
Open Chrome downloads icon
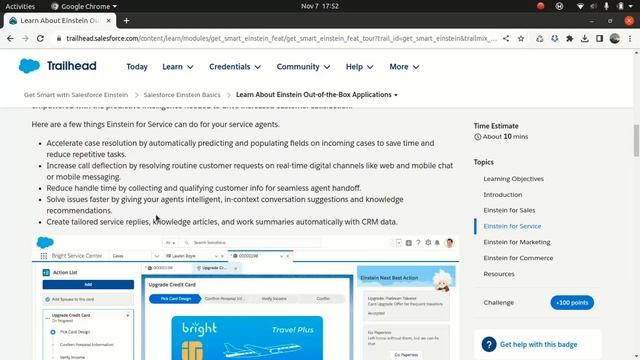[584, 38]
